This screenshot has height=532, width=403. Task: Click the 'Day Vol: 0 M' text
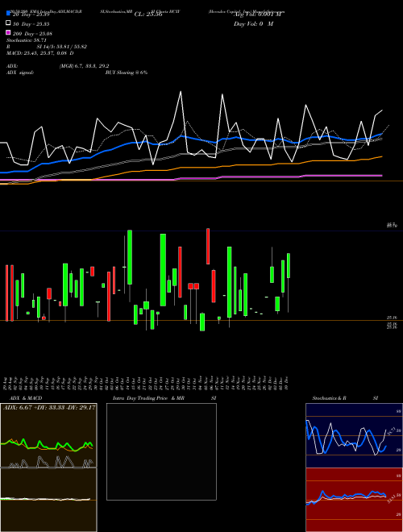[253, 23]
